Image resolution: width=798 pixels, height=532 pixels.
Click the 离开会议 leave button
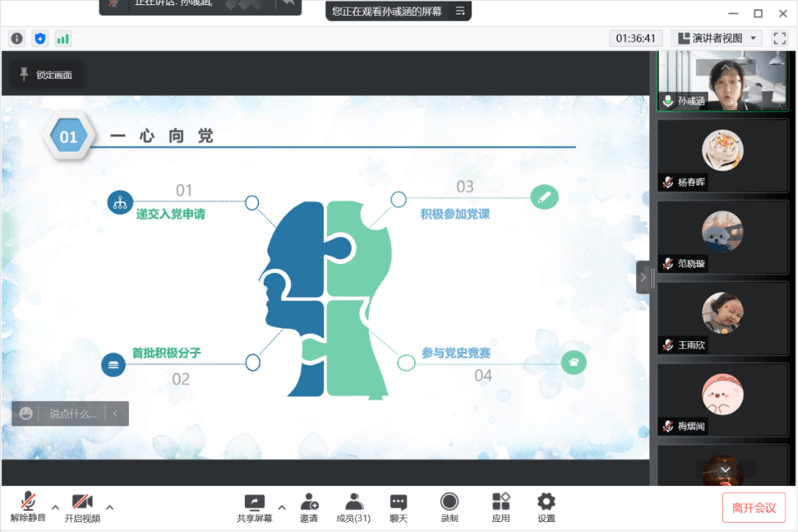(753, 508)
